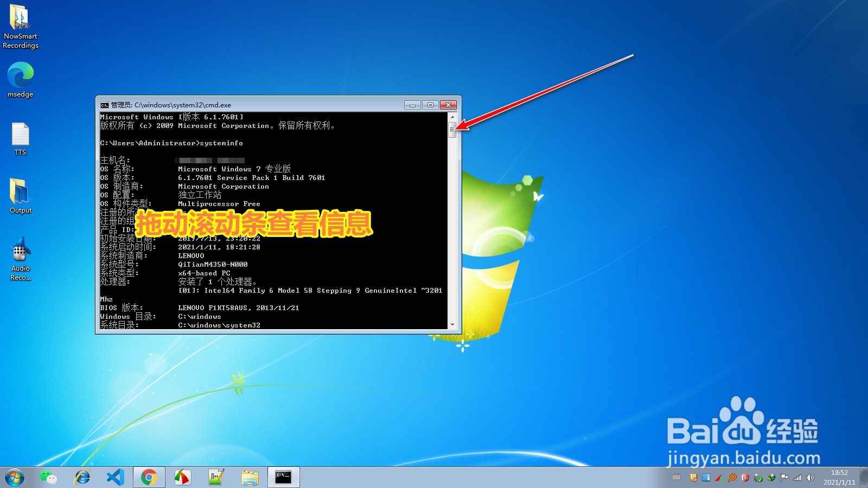Image resolution: width=868 pixels, height=488 pixels.
Task: Click the 'Multiprocessor Free' value
Action: [x=219, y=204]
